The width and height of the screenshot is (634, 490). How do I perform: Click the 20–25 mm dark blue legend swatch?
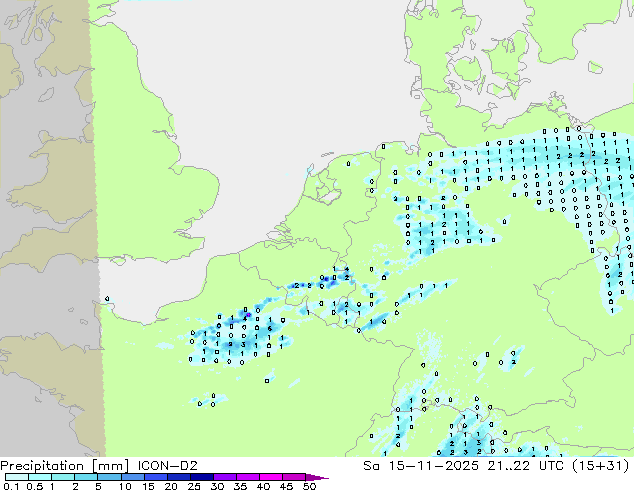coord(178,477)
